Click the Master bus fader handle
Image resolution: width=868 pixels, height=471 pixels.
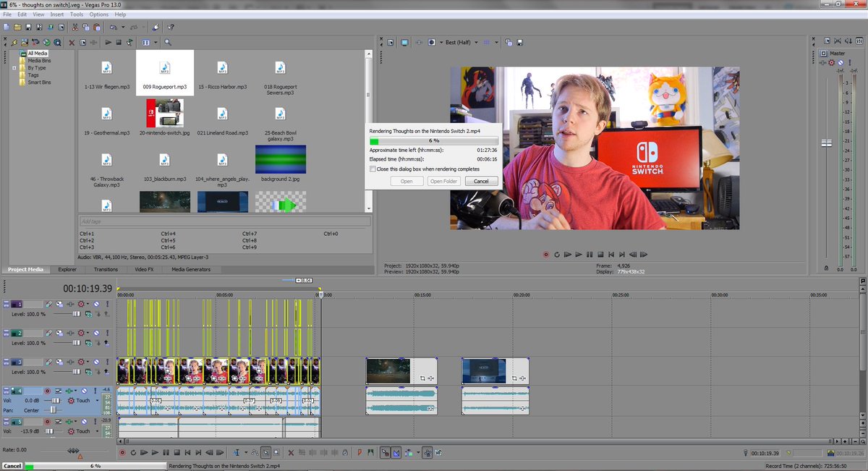pos(827,144)
